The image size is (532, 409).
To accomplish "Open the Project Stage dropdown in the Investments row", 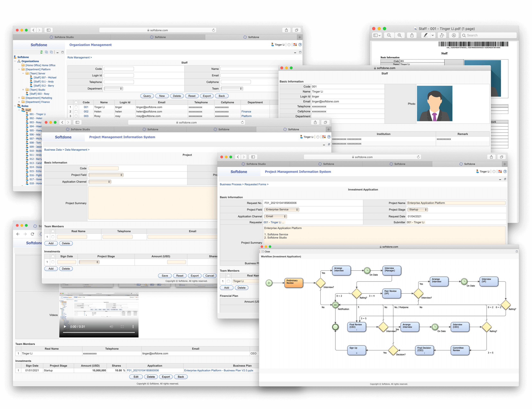I will tap(89, 262).
